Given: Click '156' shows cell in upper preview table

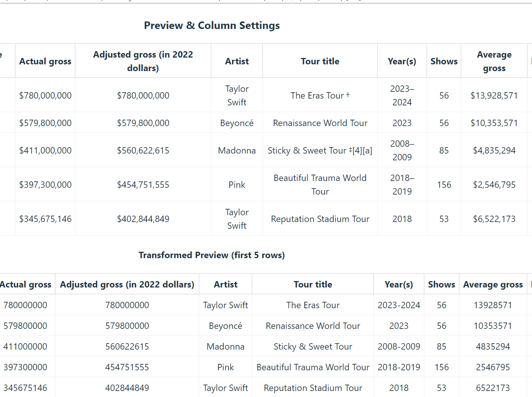Looking at the screenshot, I should (x=444, y=185).
